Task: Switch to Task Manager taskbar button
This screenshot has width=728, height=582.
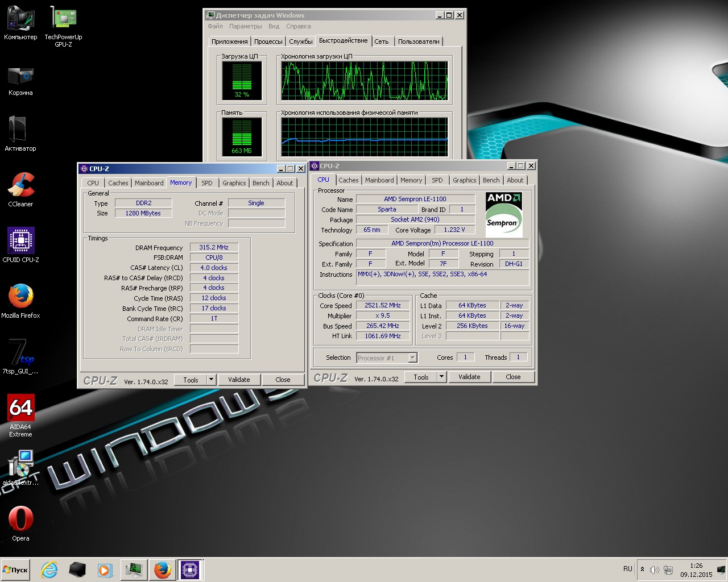Action: pos(134,570)
